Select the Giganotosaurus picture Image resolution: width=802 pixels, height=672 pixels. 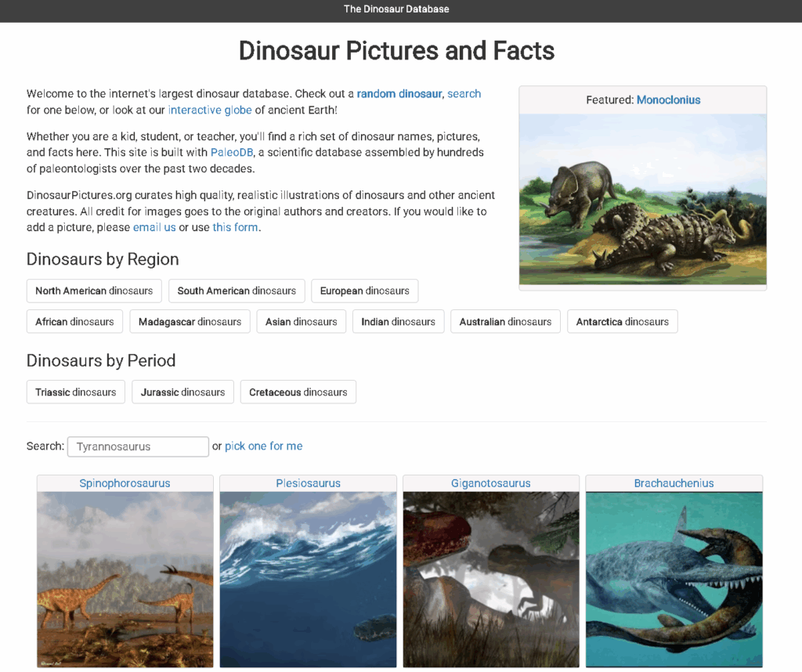[x=491, y=579]
